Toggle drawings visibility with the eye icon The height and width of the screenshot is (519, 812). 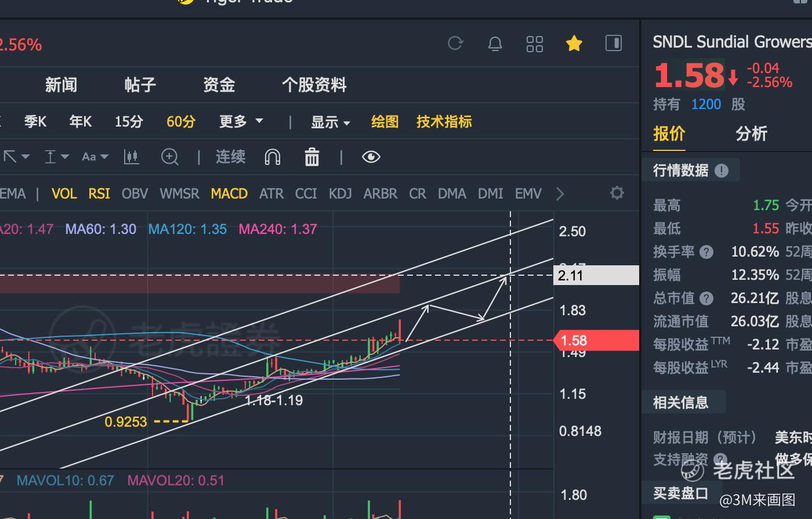tap(371, 157)
